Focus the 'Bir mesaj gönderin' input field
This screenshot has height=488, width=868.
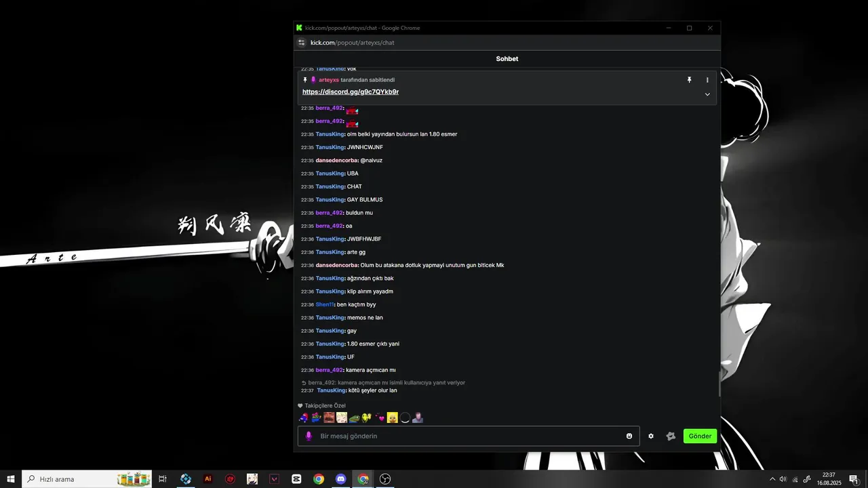click(469, 436)
